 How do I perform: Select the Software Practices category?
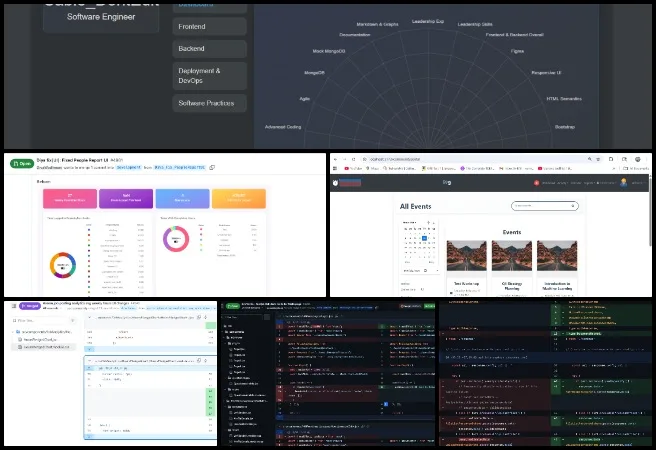click(209, 103)
